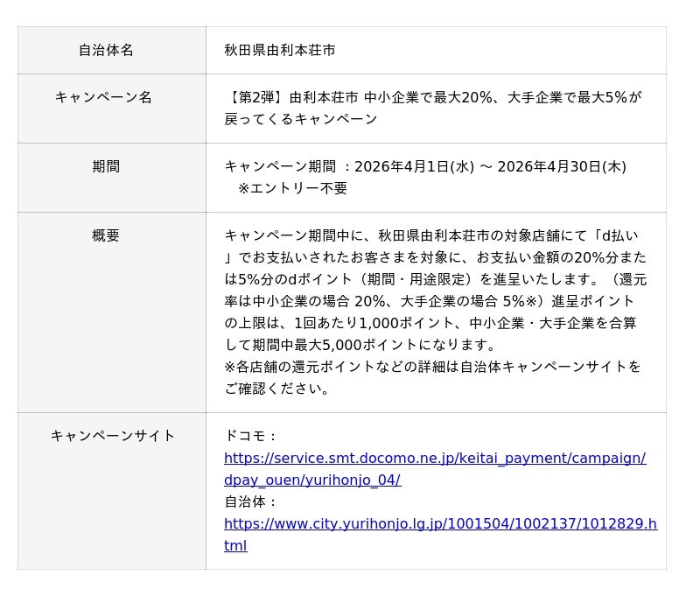This screenshot has height=596, width=700.
Task: Click the キャンペーンサイト row label
Action: point(113,436)
